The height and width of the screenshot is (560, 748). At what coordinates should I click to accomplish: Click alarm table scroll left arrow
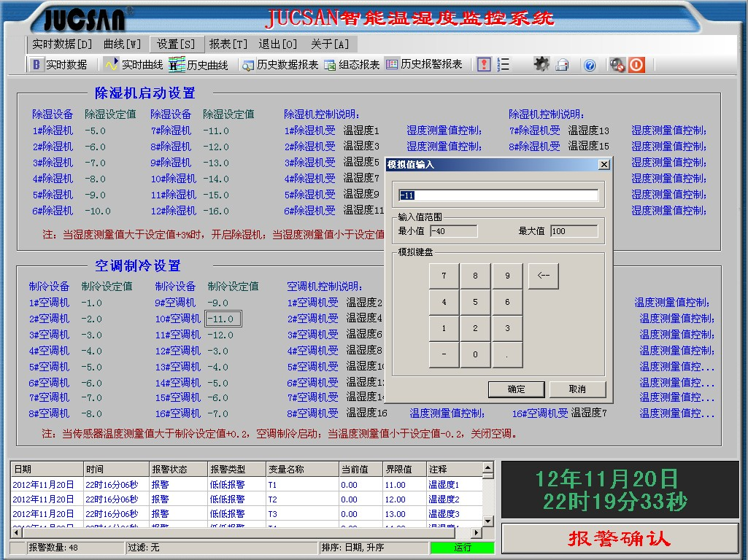[x=16, y=532]
